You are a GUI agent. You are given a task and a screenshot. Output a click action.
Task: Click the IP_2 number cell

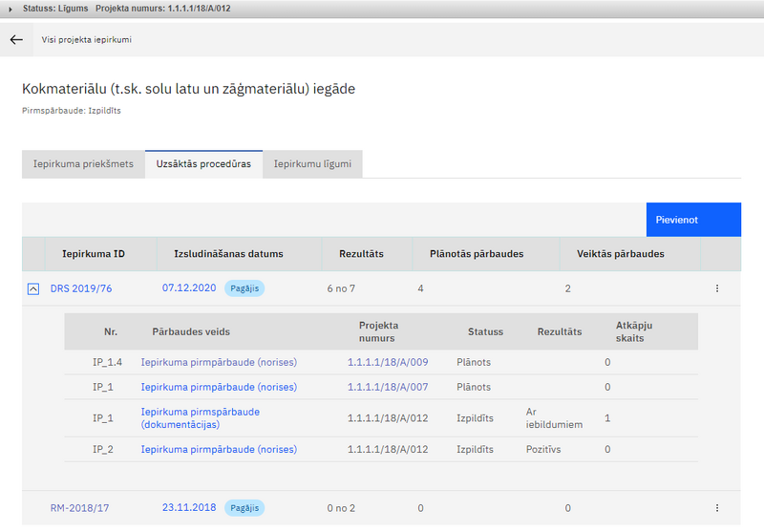[x=103, y=450]
